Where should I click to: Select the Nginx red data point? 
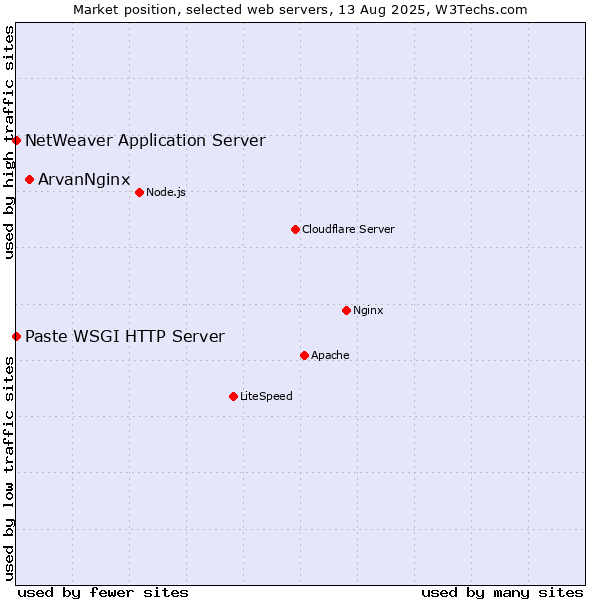tap(347, 310)
